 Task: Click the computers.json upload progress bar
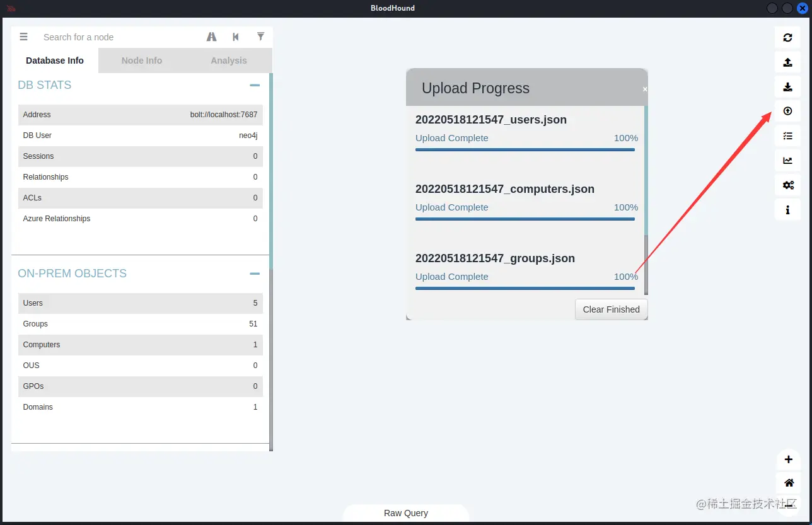point(525,219)
